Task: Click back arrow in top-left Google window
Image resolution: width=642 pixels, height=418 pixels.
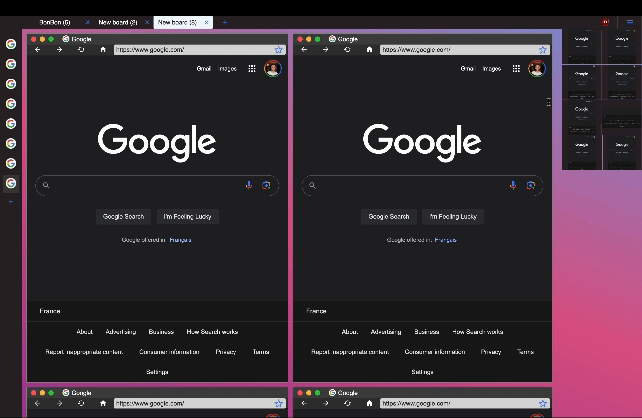Action: pyautogui.click(x=38, y=50)
